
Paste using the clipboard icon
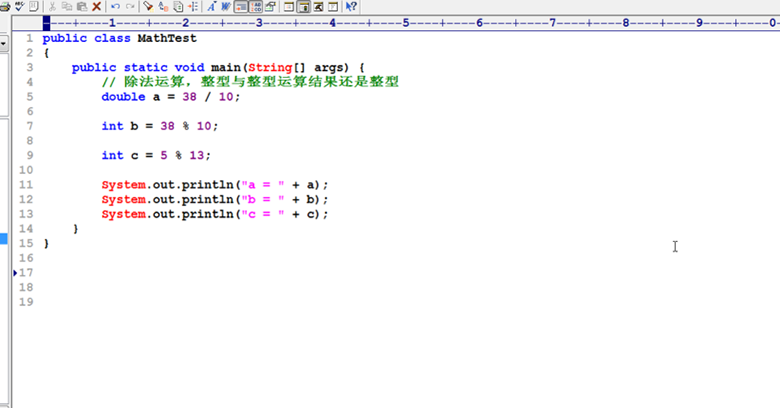click(x=81, y=6)
